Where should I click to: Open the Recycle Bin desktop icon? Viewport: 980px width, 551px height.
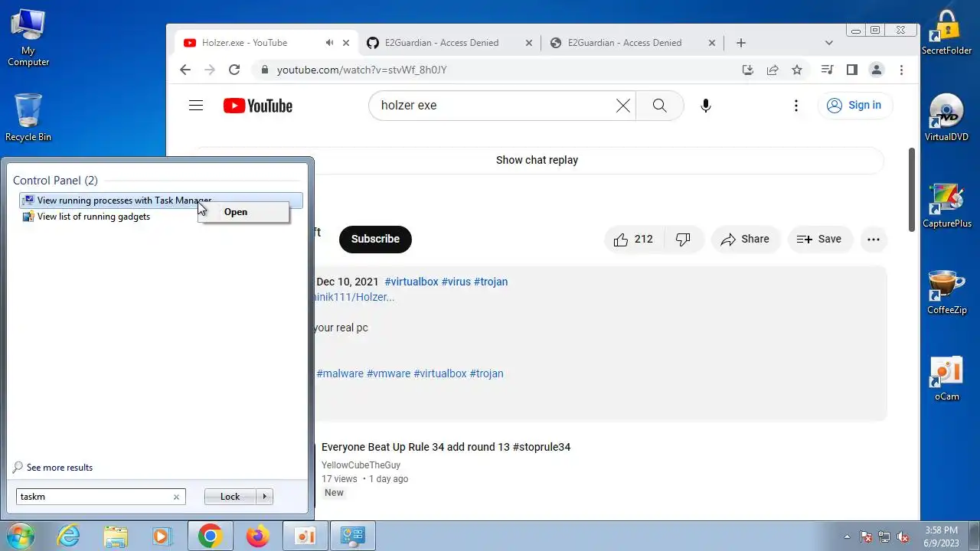(28, 117)
